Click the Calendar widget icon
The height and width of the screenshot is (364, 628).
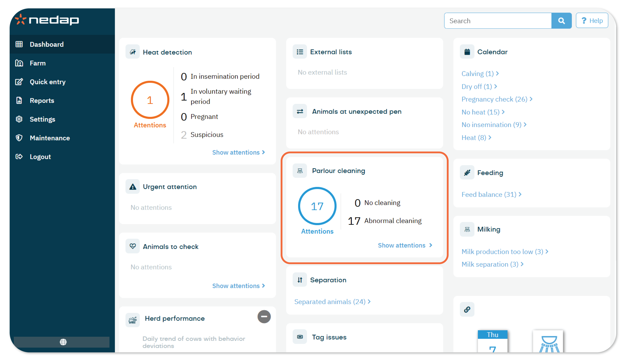coord(467,52)
